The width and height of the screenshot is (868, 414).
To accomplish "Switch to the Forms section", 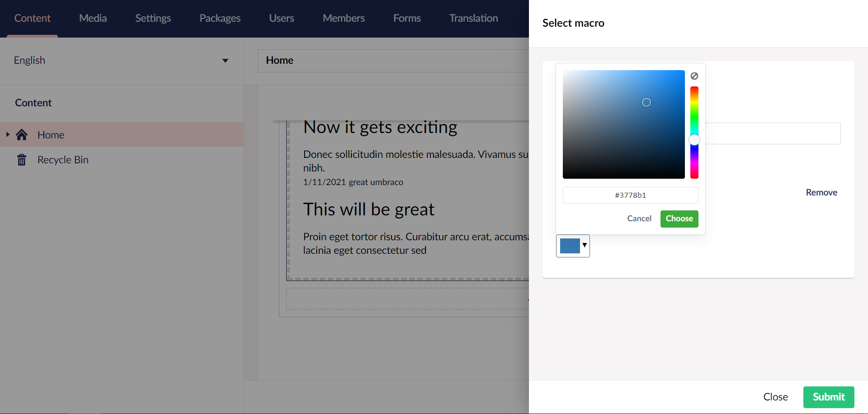I will pos(407,18).
